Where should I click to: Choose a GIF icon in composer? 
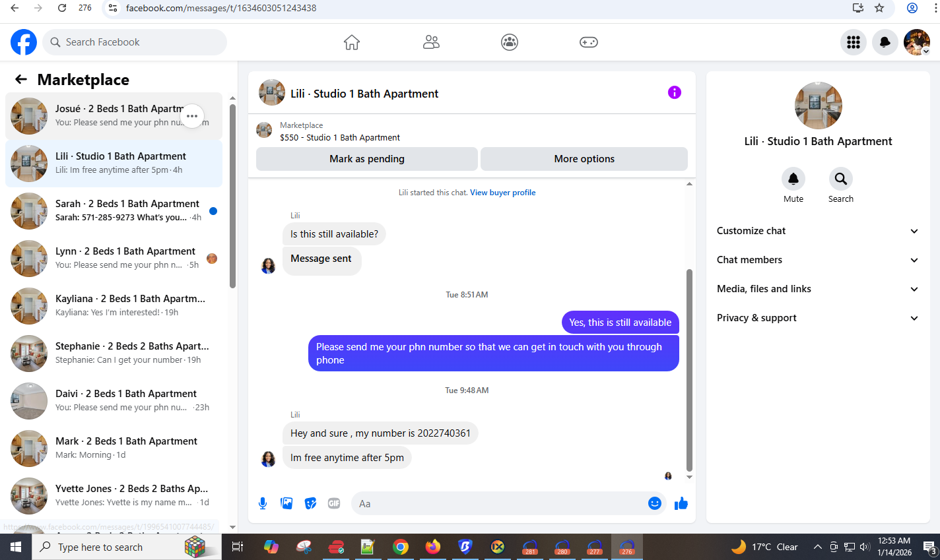pyautogui.click(x=334, y=503)
